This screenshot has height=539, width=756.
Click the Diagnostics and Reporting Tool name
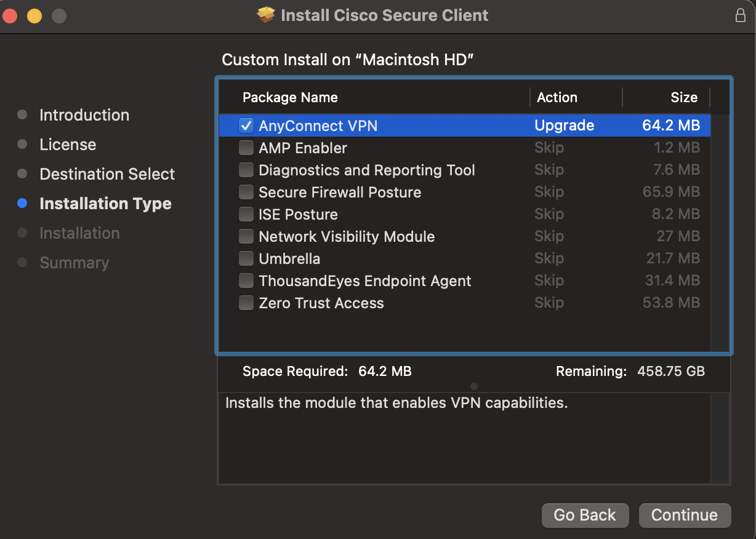point(367,170)
